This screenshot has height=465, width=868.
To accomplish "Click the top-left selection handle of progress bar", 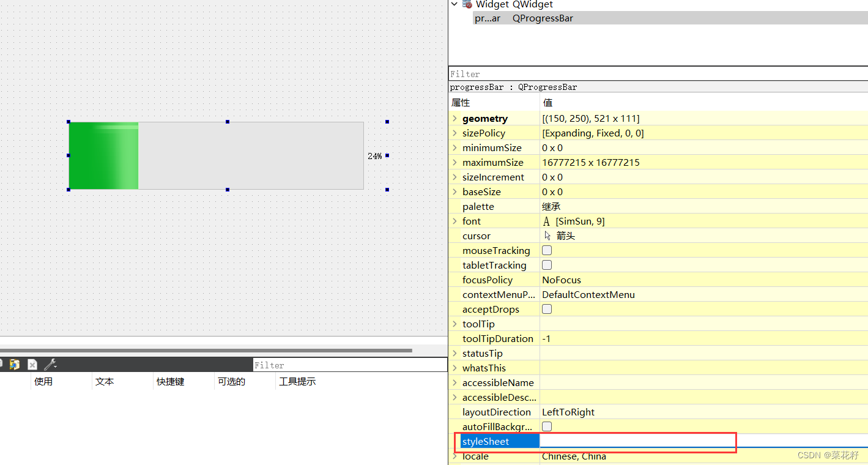I will 69,122.
